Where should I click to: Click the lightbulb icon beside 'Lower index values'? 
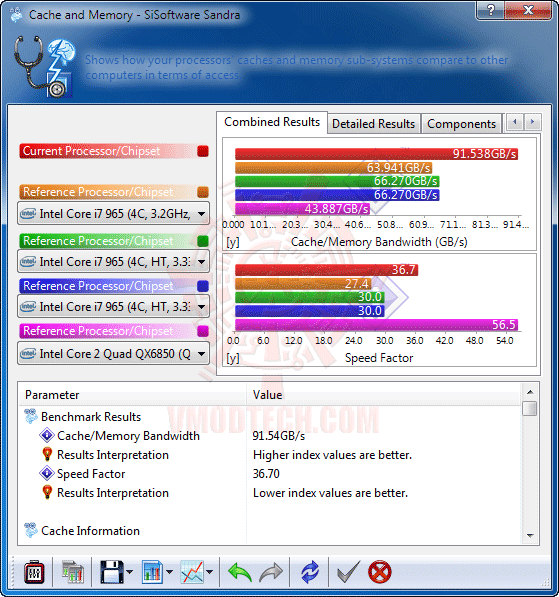pyautogui.click(x=47, y=493)
